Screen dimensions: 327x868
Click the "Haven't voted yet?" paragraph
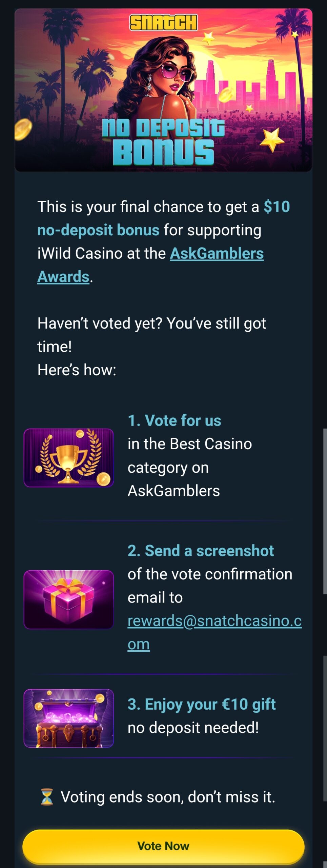coord(151,323)
